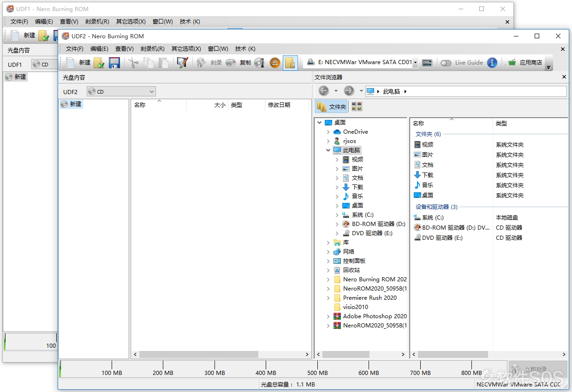Click the file browser Back arrow
The width and height of the screenshot is (572, 392).
(x=324, y=91)
